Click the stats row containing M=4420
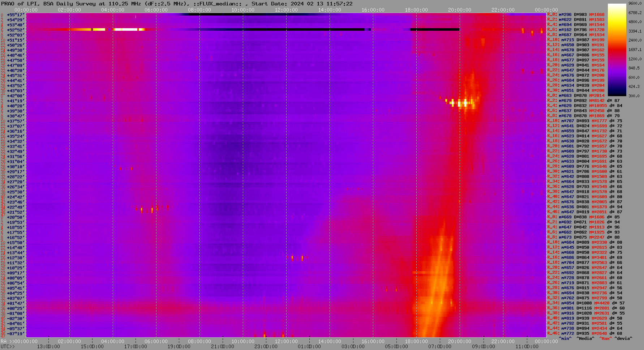 pos(586,303)
